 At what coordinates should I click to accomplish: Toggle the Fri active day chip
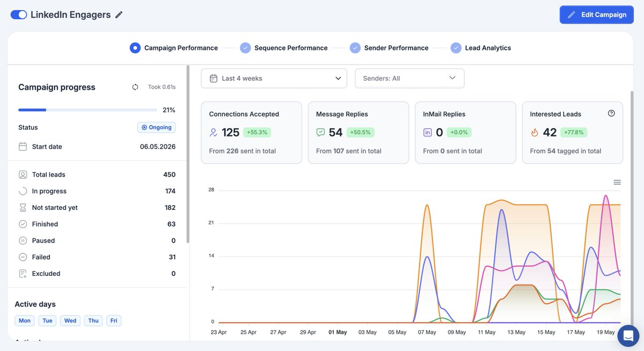pos(114,320)
